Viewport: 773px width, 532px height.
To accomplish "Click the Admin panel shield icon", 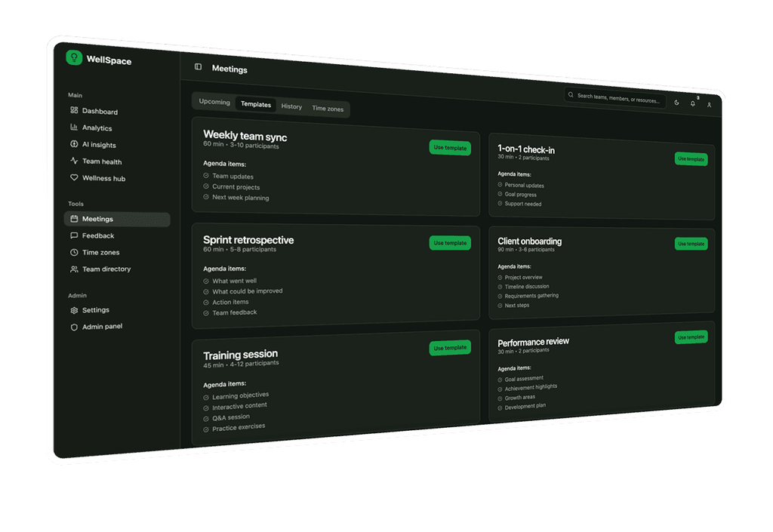I will pos(74,327).
